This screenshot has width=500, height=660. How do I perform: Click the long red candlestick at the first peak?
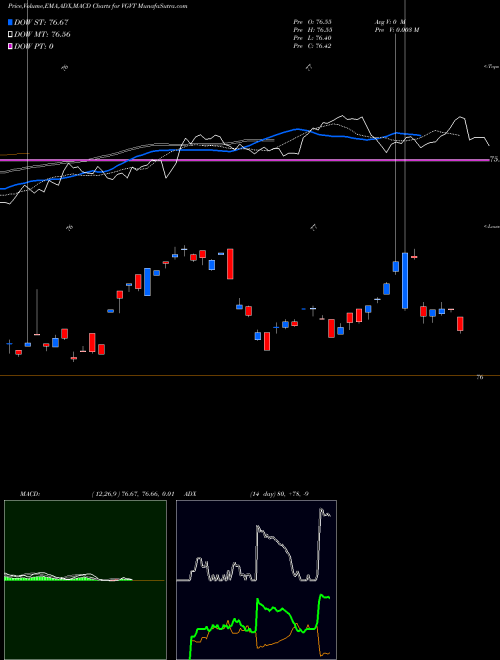(230, 264)
